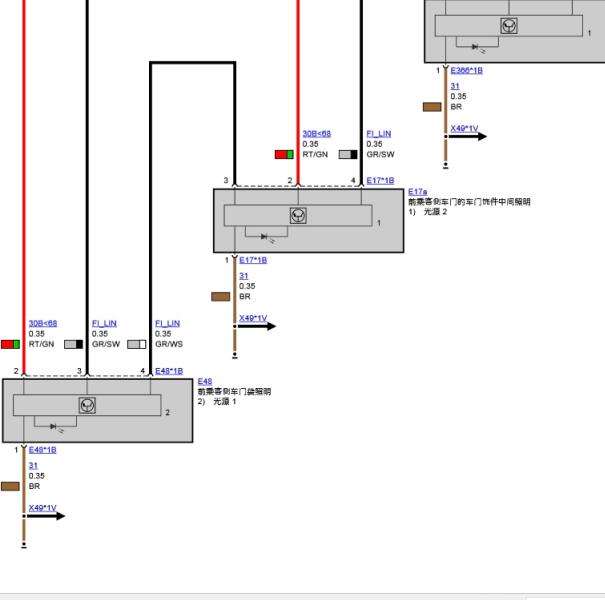The height and width of the screenshot is (600, 605).
Task: Select 'RT/GN' label near E48
Action: tap(41, 344)
